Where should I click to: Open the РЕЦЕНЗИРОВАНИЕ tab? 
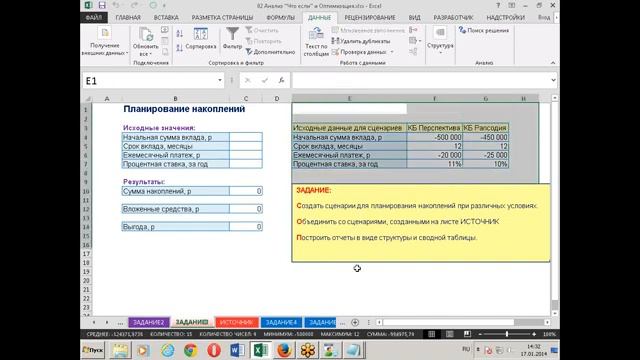tap(370, 18)
